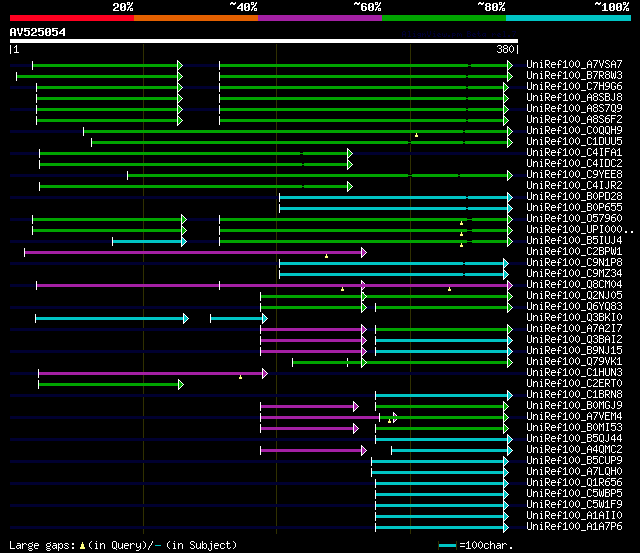Open the UniRef100_C7H9G6 entry

[574, 87]
